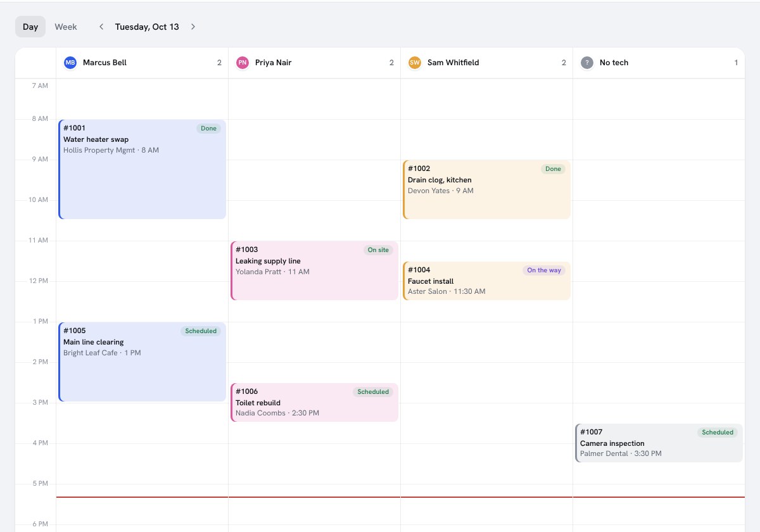Go to the previous day with left chevron

(x=101, y=27)
